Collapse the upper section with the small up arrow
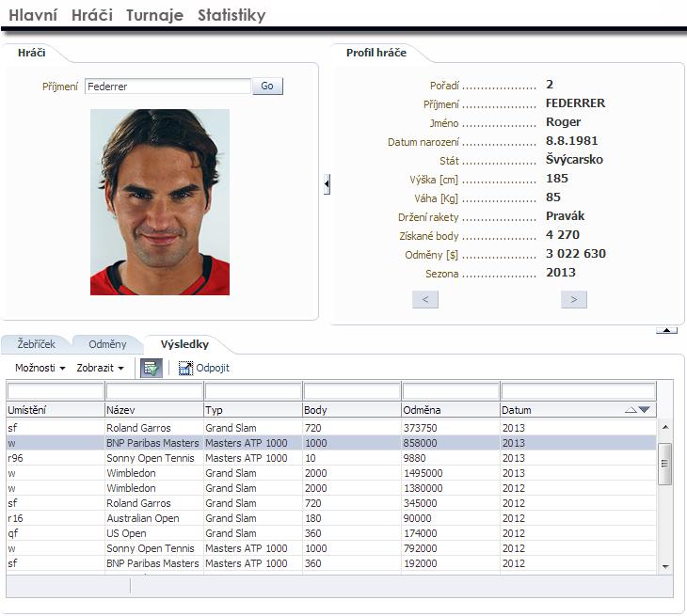Viewport: 687px width, 616px height. tap(666, 330)
